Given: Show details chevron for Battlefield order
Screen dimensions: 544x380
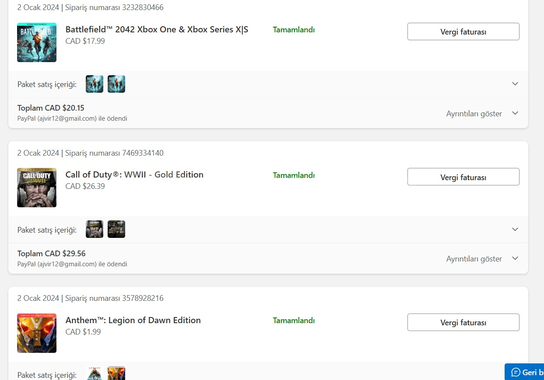Looking at the screenshot, I should [515, 113].
